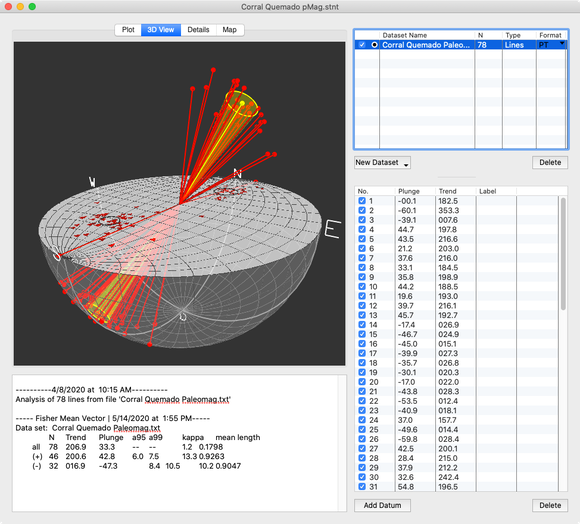Click the E direction label on hemisphere

[x=332, y=229]
